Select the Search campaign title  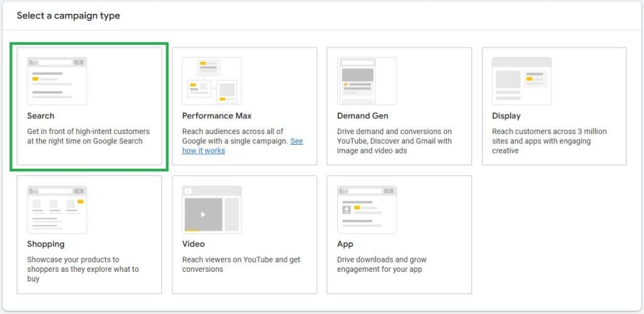pos(41,116)
